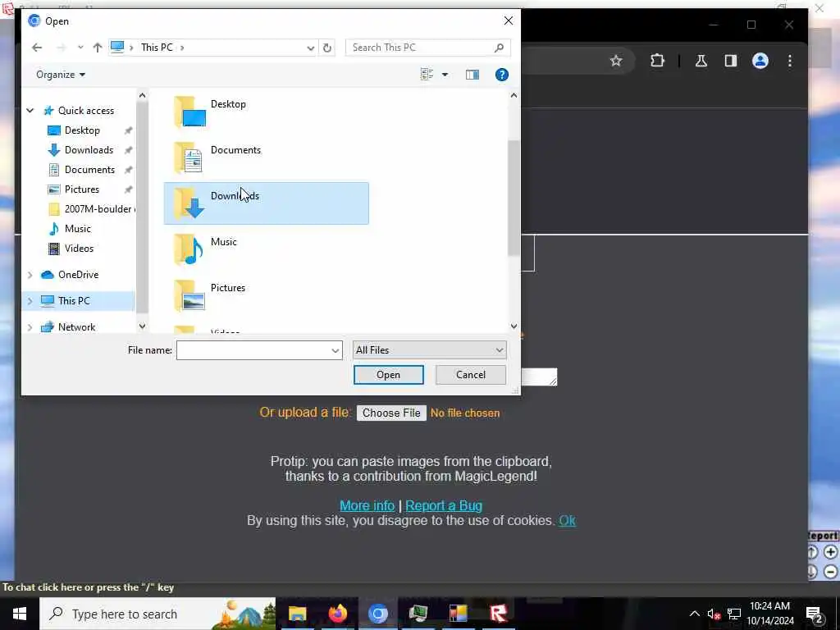
Task: Select Desktop in Quick access
Action: coord(81,130)
